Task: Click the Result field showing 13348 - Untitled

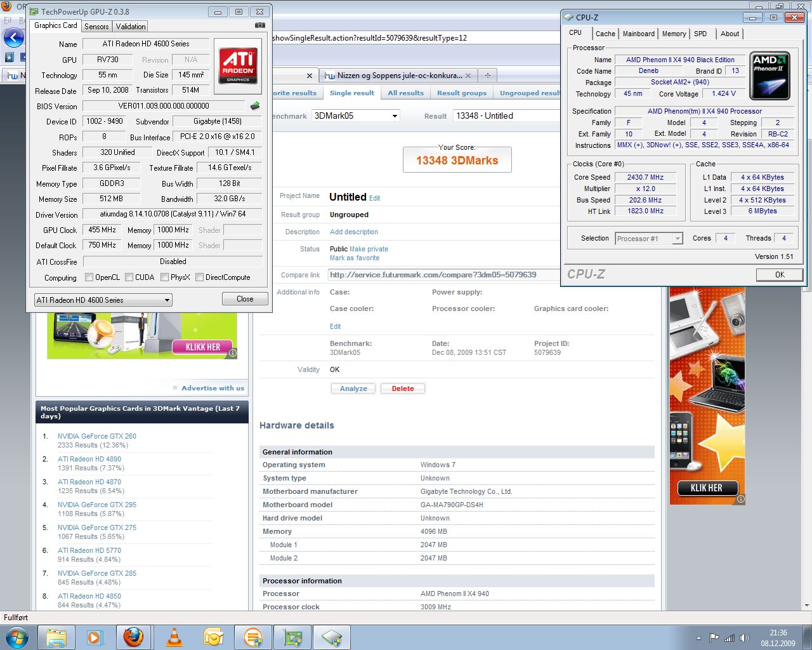Action: pyautogui.click(x=506, y=116)
